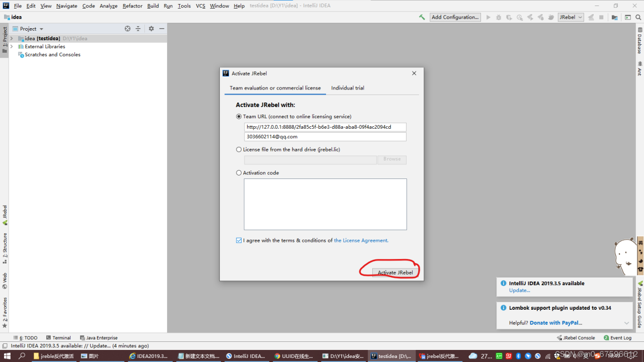This screenshot has height=362, width=644.
Task: Expand the Lombok notification chevron
Action: pyautogui.click(x=626, y=323)
